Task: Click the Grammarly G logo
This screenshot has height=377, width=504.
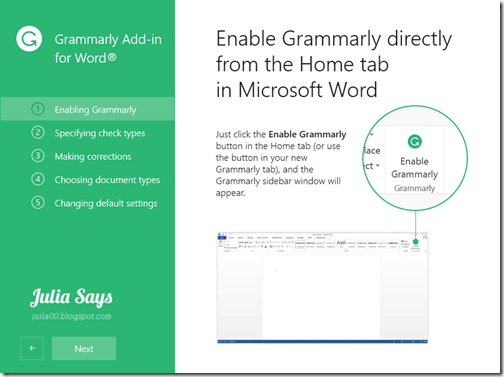Action: coord(29,39)
